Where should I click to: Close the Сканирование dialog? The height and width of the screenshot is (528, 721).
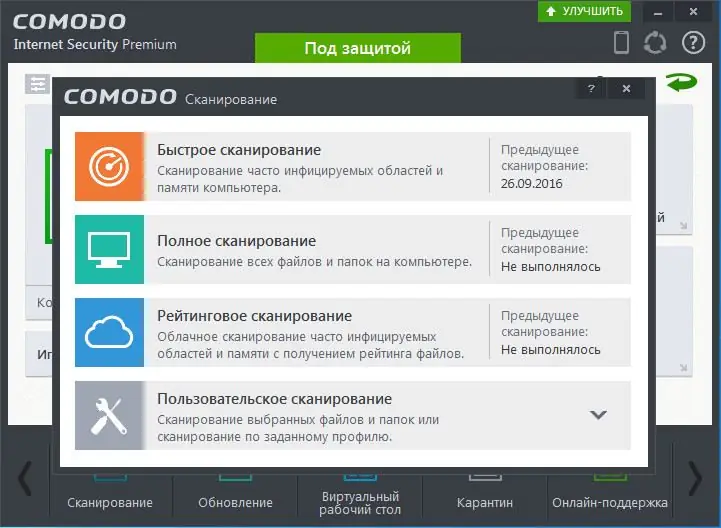626,88
